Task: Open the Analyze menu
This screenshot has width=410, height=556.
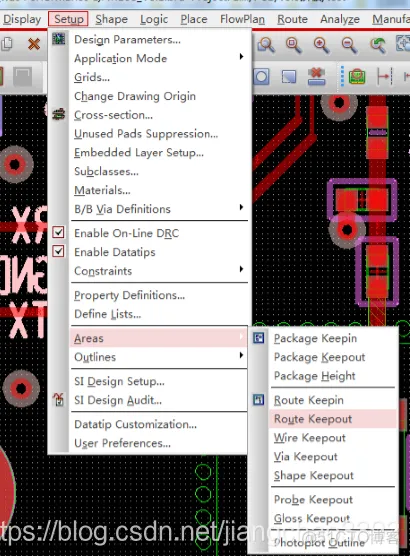Action: coord(340,19)
